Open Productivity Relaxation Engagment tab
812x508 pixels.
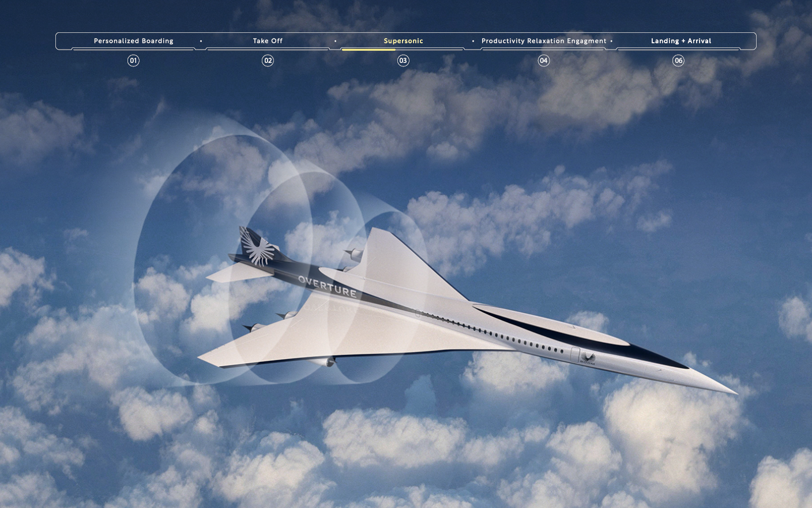tap(544, 41)
